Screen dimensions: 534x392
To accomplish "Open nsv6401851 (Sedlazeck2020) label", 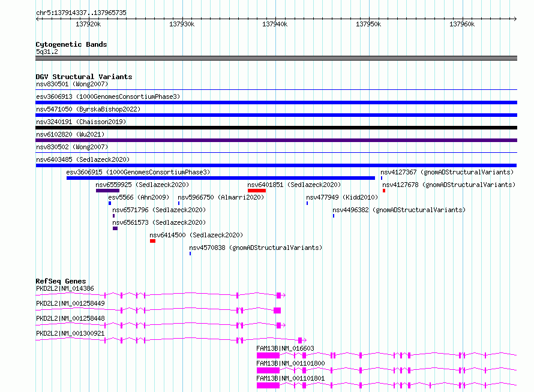I will pos(294,185).
